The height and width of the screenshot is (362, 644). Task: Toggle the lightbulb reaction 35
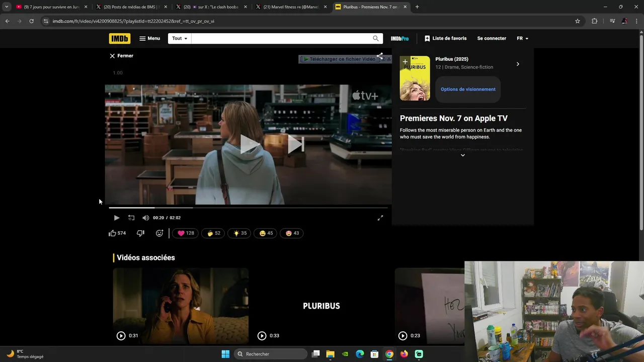tap(239, 233)
